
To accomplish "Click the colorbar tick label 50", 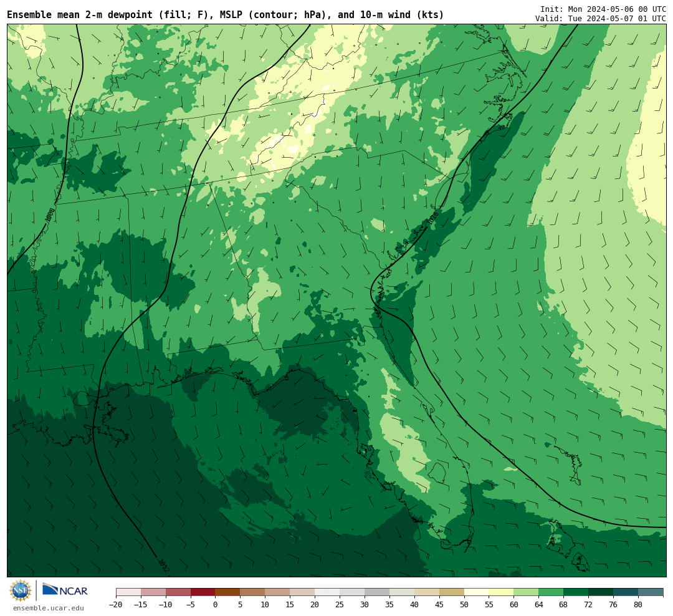I will pos(464,604).
